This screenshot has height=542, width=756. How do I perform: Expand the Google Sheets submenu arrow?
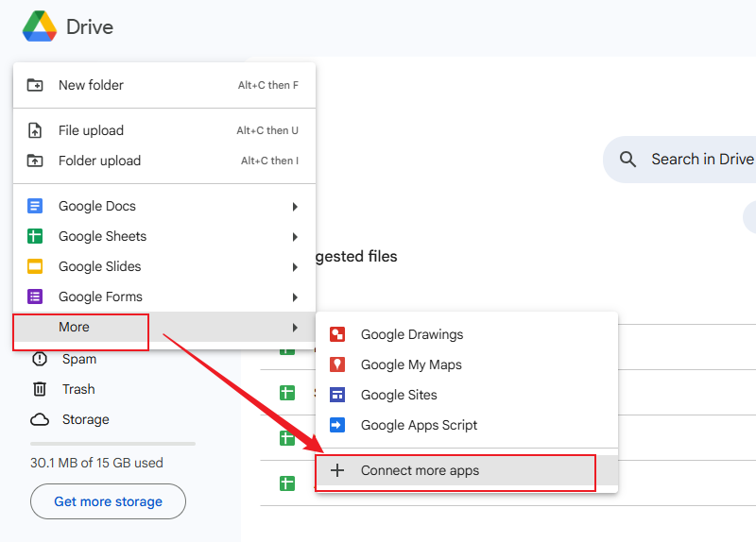coord(295,237)
